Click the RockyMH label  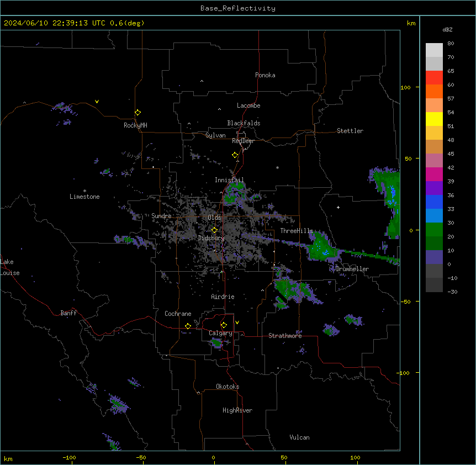point(135,125)
